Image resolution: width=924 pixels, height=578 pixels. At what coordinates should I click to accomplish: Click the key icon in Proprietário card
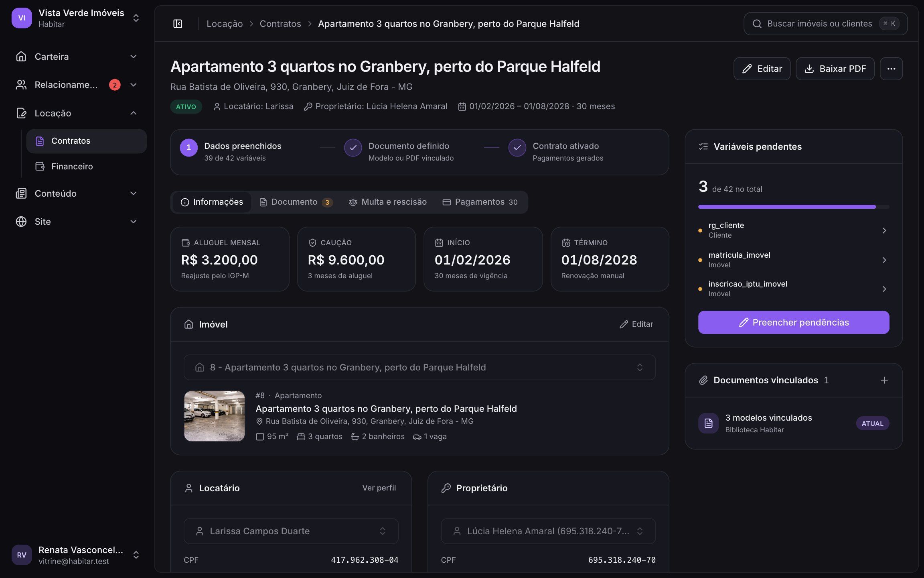click(446, 488)
